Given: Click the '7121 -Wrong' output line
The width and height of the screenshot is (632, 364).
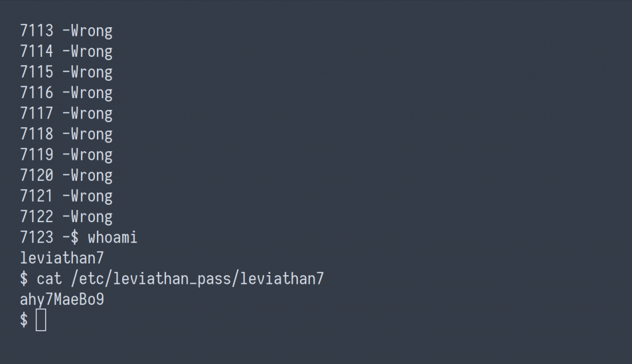Looking at the screenshot, I should [67, 196].
